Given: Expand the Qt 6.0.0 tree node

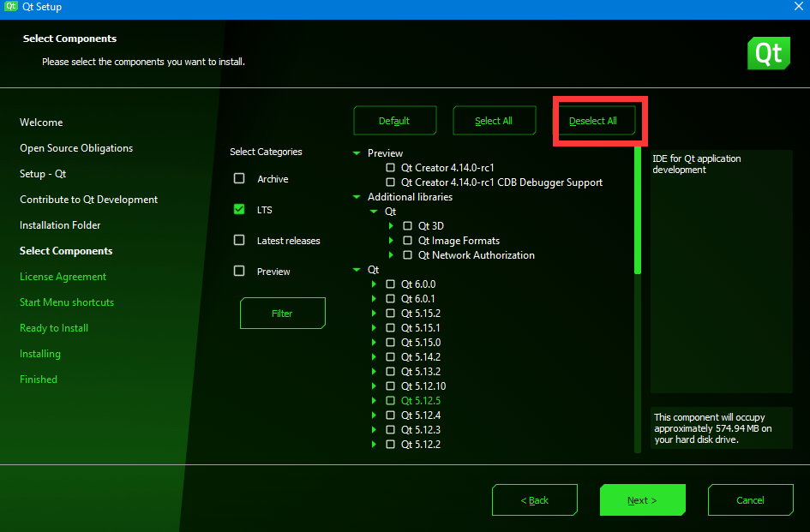Looking at the screenshot, I should [x=374, y=284].
